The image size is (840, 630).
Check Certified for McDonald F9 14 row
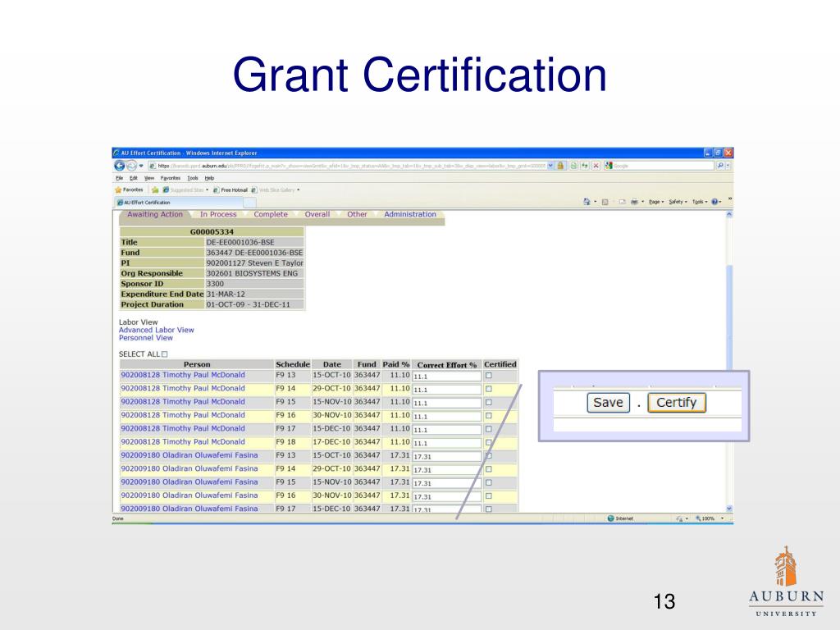click(x=489, y=389)
